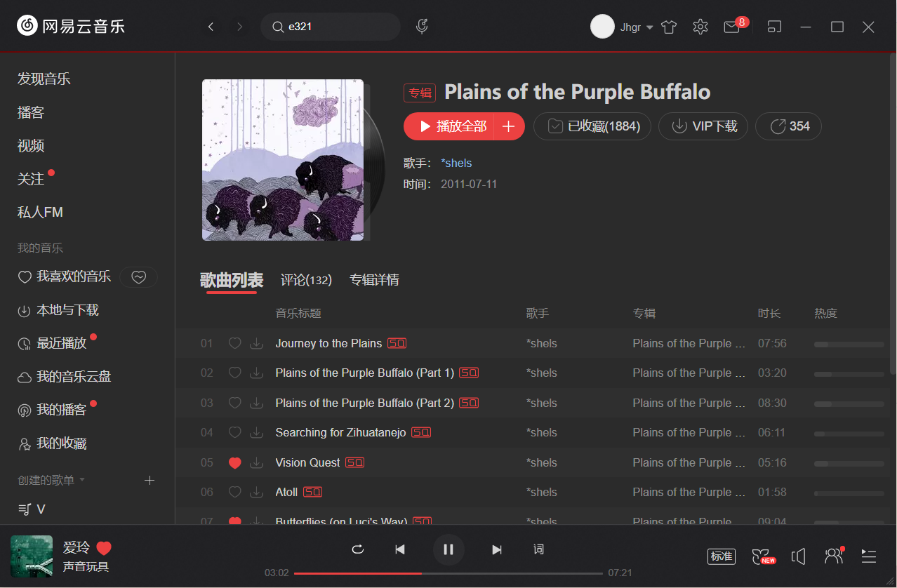Viewport: 897px width, 588px height.
Task: Unlike the song Vision Quest
Action: (235, 462)
